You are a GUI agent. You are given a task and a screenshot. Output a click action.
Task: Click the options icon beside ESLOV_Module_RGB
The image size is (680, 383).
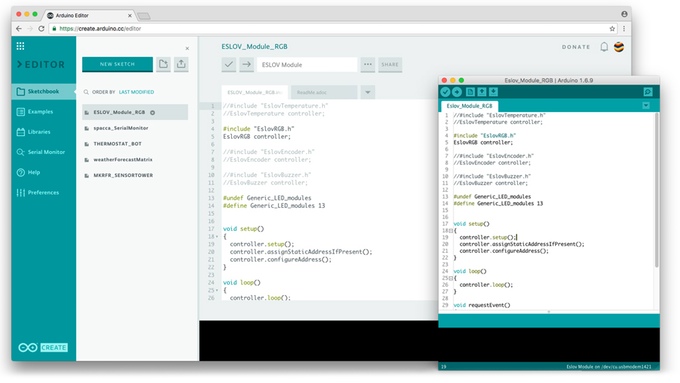click(x=152, y=113)
